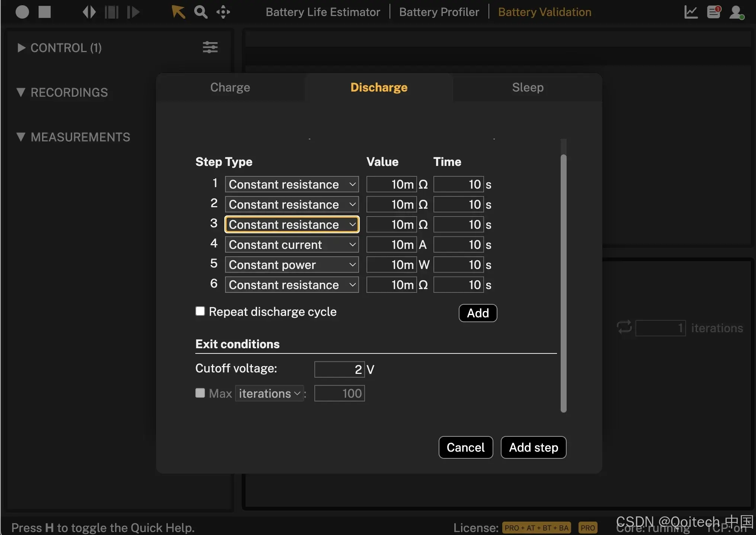This screenshot has width=756, height=535.
Task: Open the notifications icon with red badge
Action: point(714,12)
